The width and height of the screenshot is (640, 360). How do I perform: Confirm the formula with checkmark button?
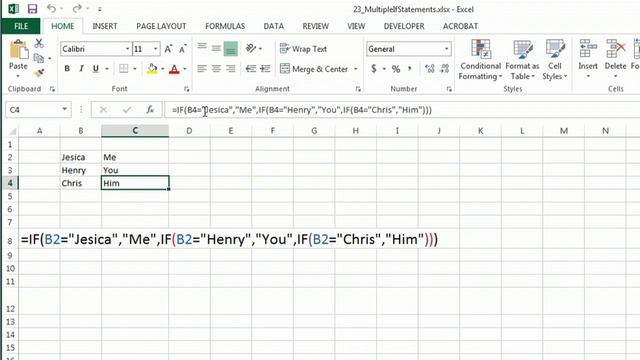(x=127, y=109)
